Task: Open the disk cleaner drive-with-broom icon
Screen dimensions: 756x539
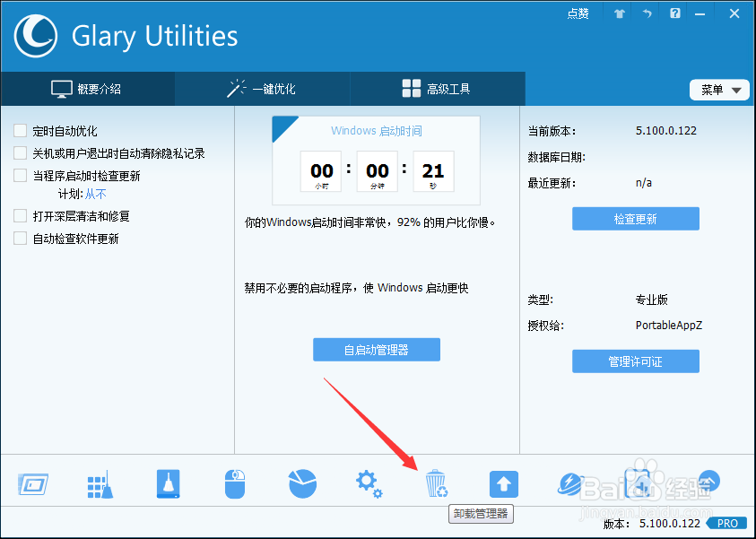Action: tap(168, 484)
